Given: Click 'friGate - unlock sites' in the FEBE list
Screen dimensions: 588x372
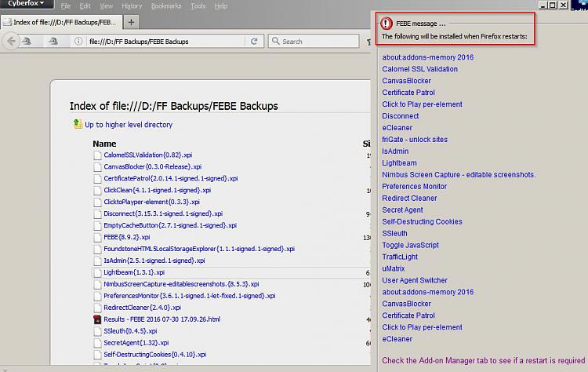Looking at the screenshot, I should 415,140.
